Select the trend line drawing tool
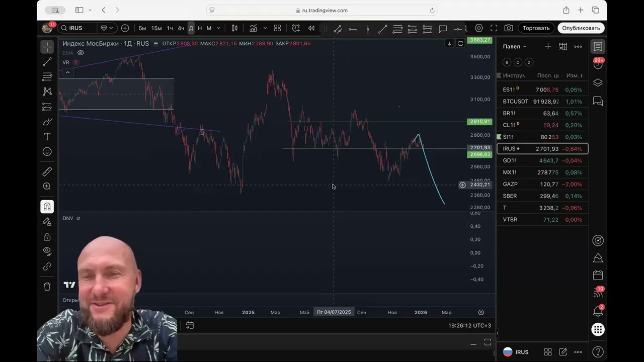The image size is (644, 362). 47,62
